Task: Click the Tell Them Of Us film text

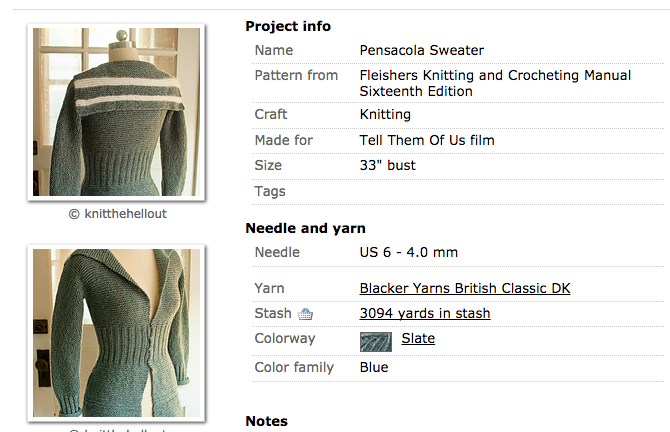Action: [427, 140]
